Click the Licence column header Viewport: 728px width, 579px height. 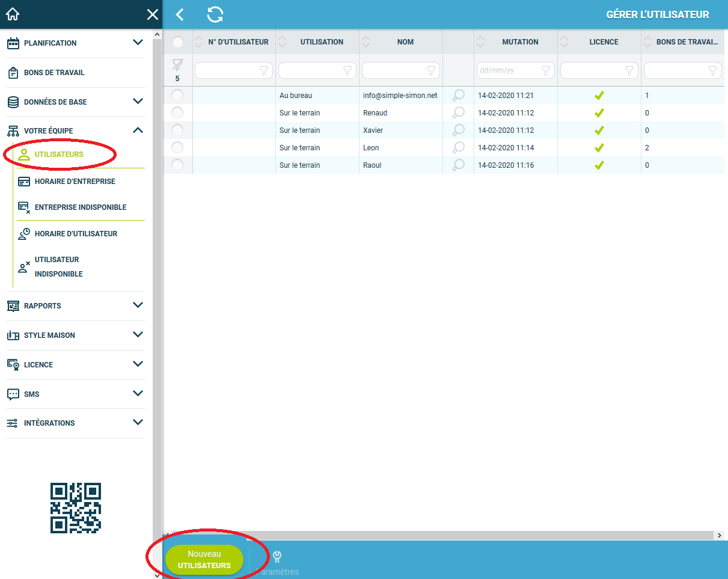point(604,42)
